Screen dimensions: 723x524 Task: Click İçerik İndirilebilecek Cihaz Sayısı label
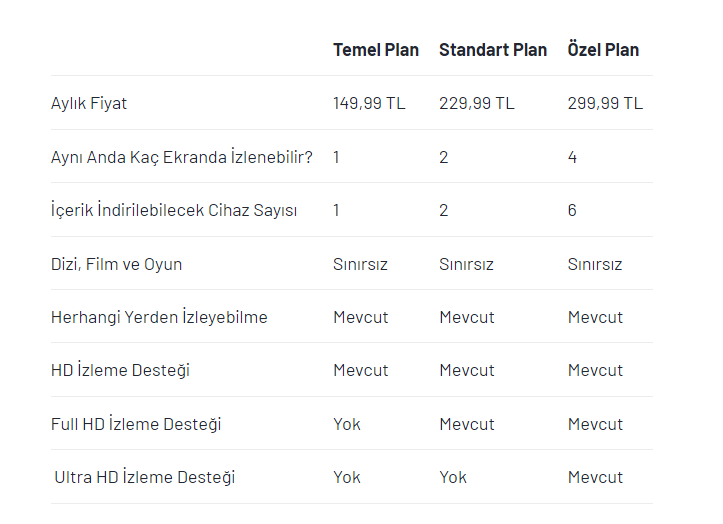pyautogui.click(x=174, y=210)
